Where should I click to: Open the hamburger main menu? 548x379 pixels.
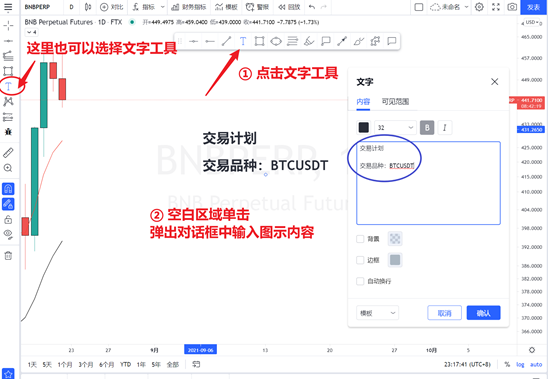8,7
